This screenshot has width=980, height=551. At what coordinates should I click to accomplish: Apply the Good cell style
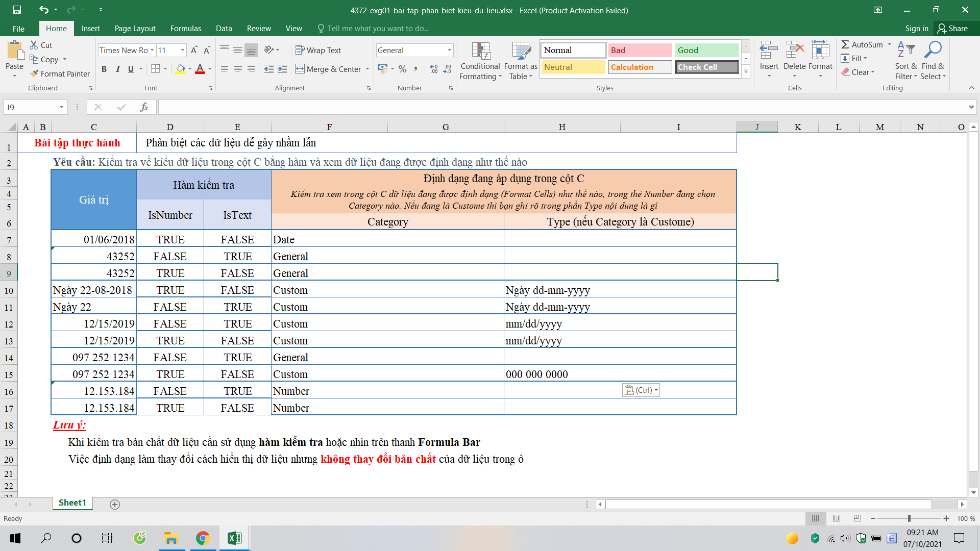coord(706,50)
